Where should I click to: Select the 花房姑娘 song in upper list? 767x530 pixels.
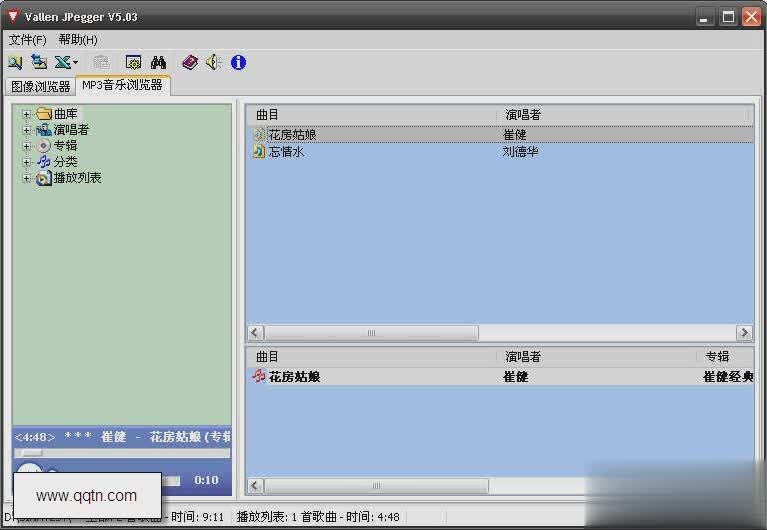(x=293, y=135)
